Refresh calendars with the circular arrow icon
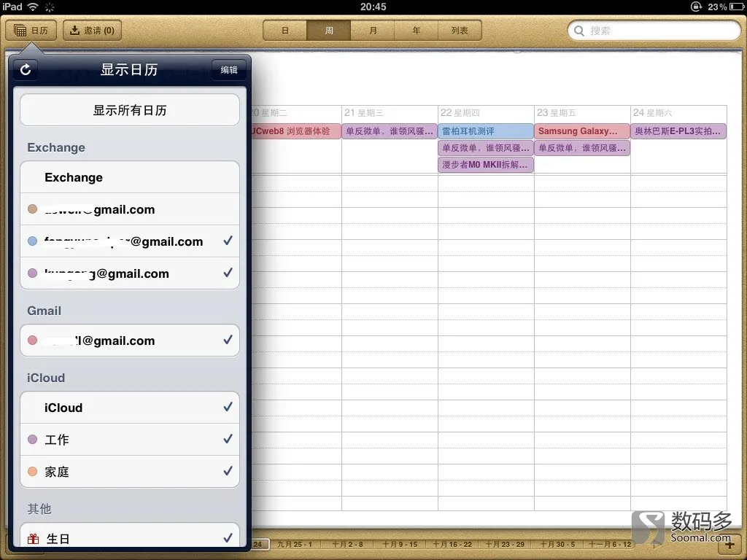Image resolution: width=747 pixels, height=560 pixels. point(26,69)
